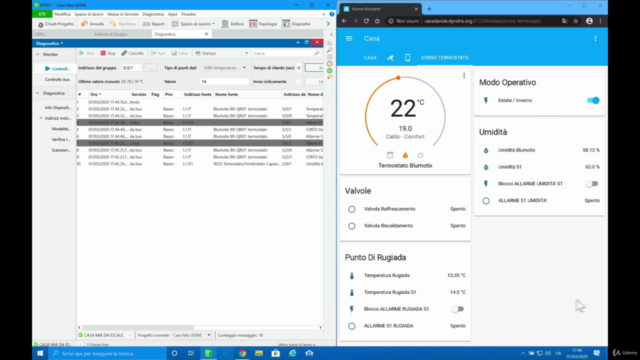Click browse button beside group address
640x360 pixels.
[x=150, y=68]
